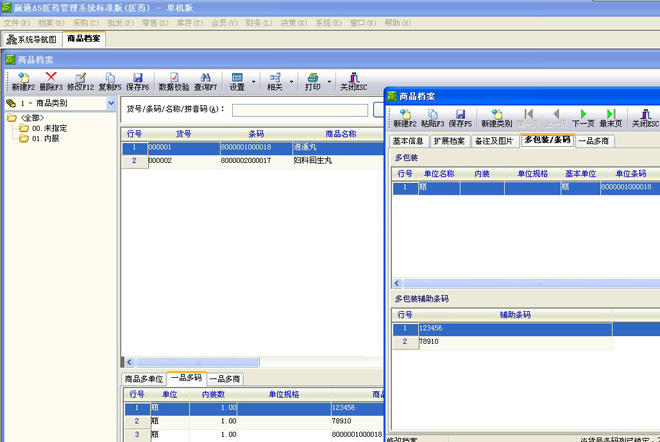Screen dimensions: 660x442
Task: Click 辅助条码 column header
Action: point(515,314)
